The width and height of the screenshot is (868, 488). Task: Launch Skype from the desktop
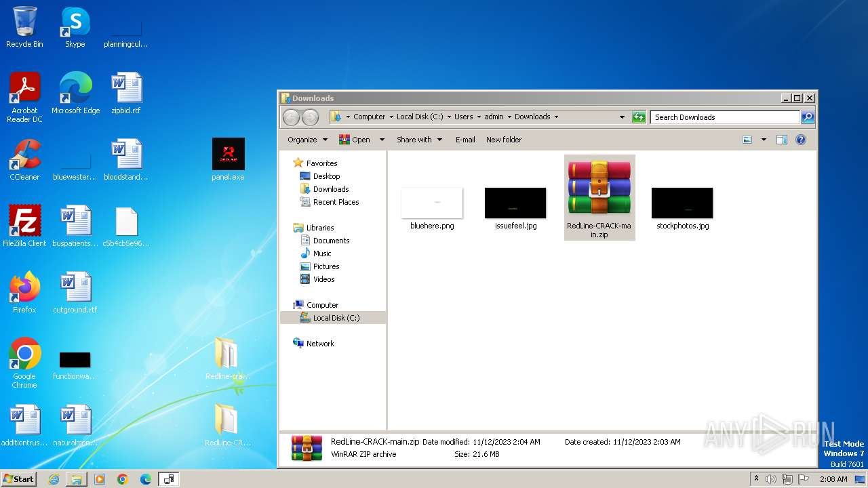(75, 27)
